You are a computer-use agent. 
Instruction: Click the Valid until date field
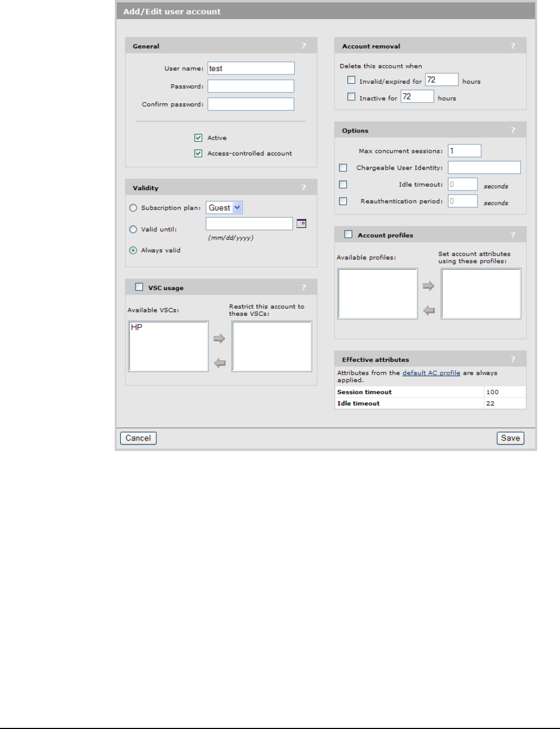[x=249, y=223]
